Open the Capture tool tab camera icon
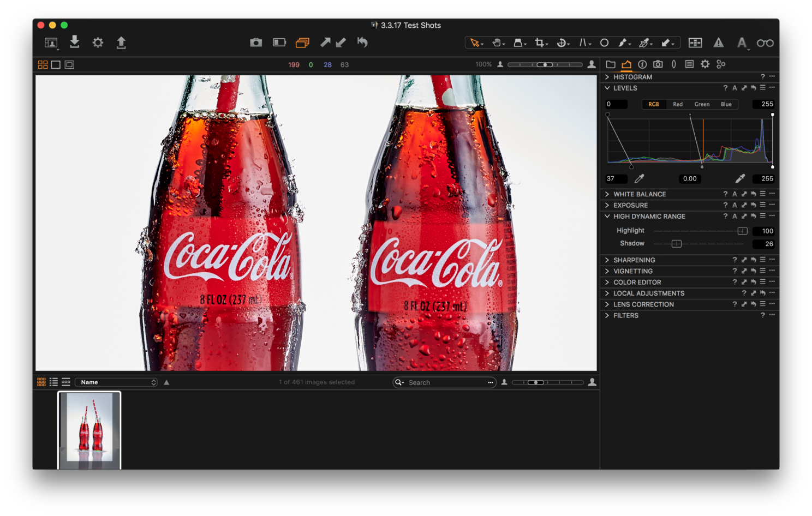This screenshot has width=812, height=516. coord(658,64)
